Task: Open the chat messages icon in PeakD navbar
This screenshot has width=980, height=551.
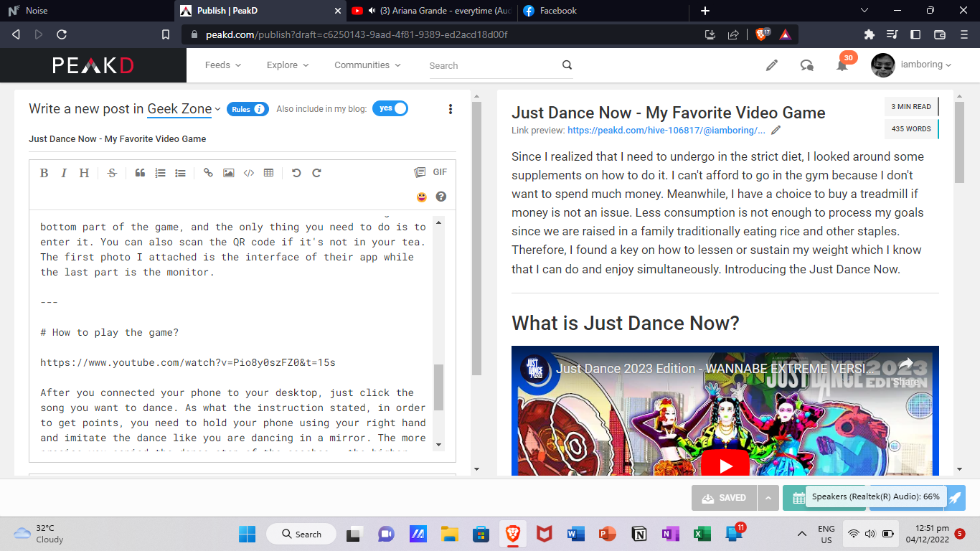Action: coord(807,65)
